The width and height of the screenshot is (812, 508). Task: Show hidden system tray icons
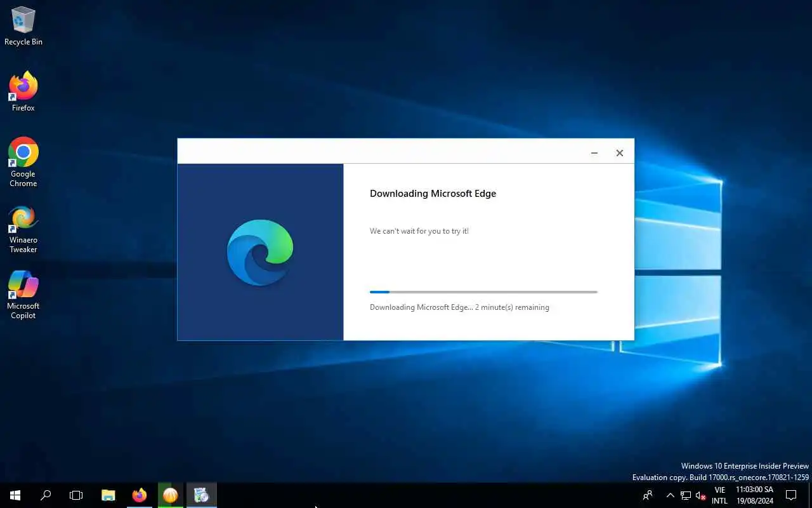[670, 495]
